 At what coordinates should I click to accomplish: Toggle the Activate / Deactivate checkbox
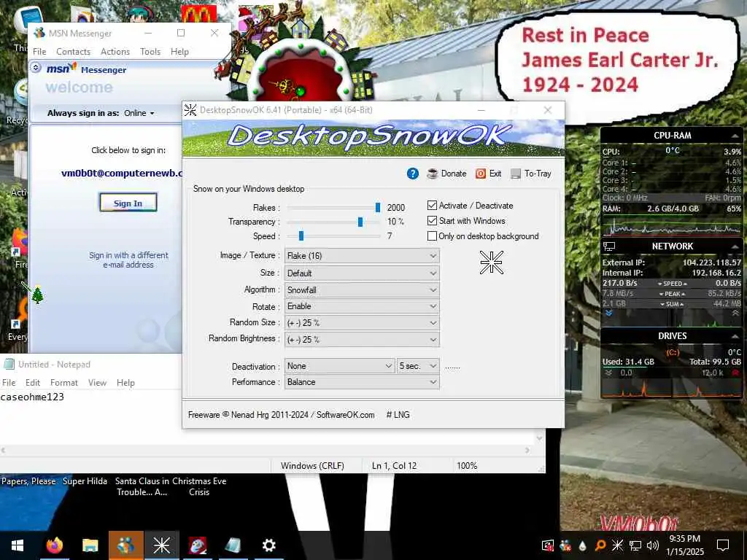pyautogui.click(x=432, y=205)
